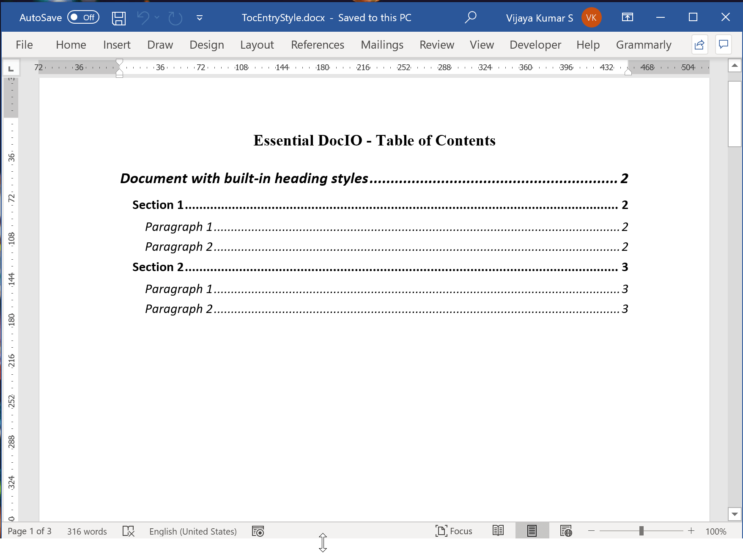Switch to the Grammarly tab
This screenshot has height=560, width=743.
(643, 44)
